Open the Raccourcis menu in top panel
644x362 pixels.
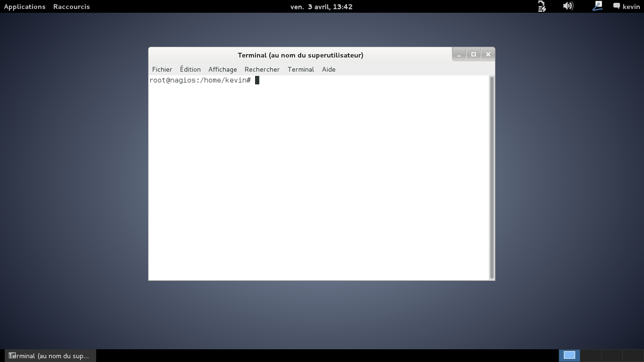[71, 7]
